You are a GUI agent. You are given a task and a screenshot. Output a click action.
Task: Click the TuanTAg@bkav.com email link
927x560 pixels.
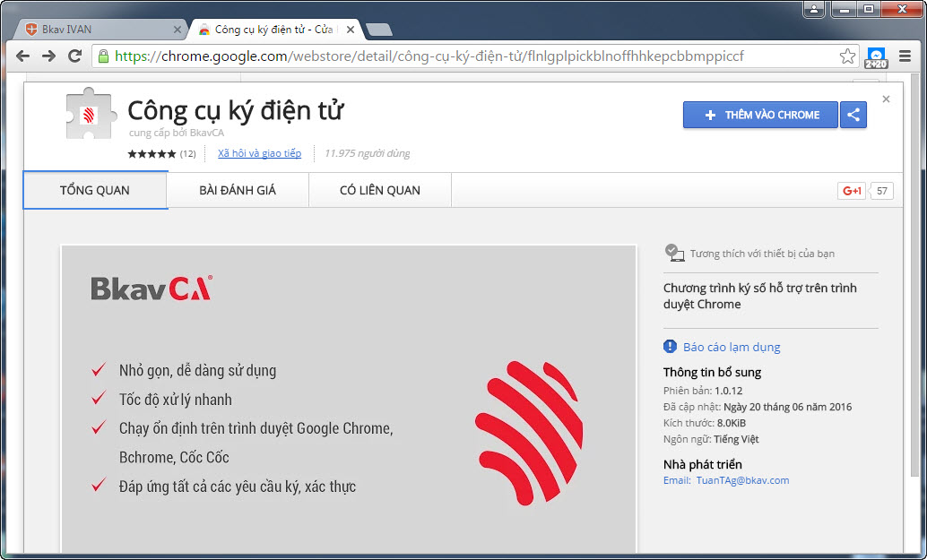point(742,480)
